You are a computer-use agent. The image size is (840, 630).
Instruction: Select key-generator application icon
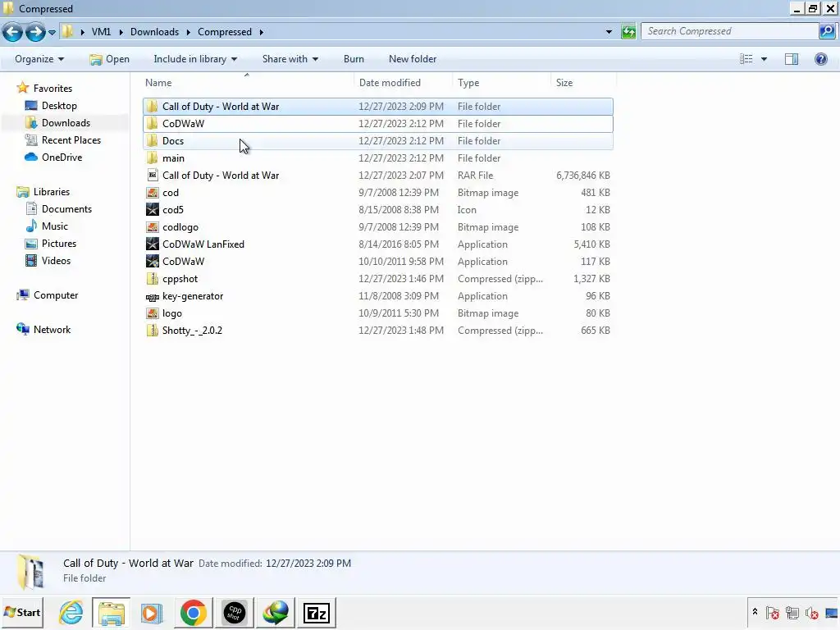coord(152,296)
